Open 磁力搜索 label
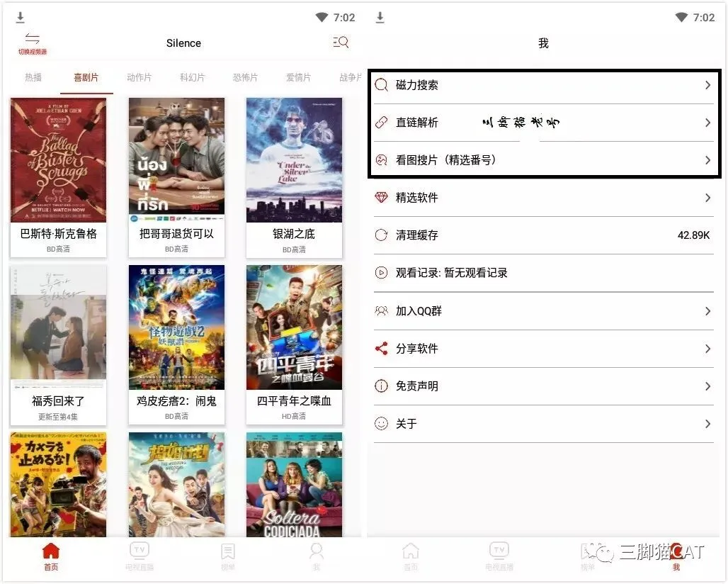This screenshot has height=584, width=728. pyautogui.click(x=417, y=85)
